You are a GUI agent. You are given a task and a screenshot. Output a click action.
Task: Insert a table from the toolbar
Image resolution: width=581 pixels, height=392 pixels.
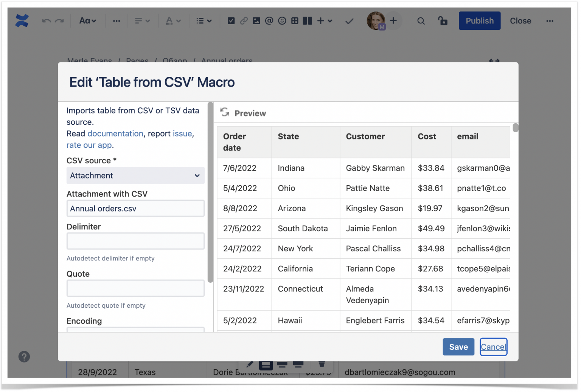pyautogui.click(x=295, y=21)
